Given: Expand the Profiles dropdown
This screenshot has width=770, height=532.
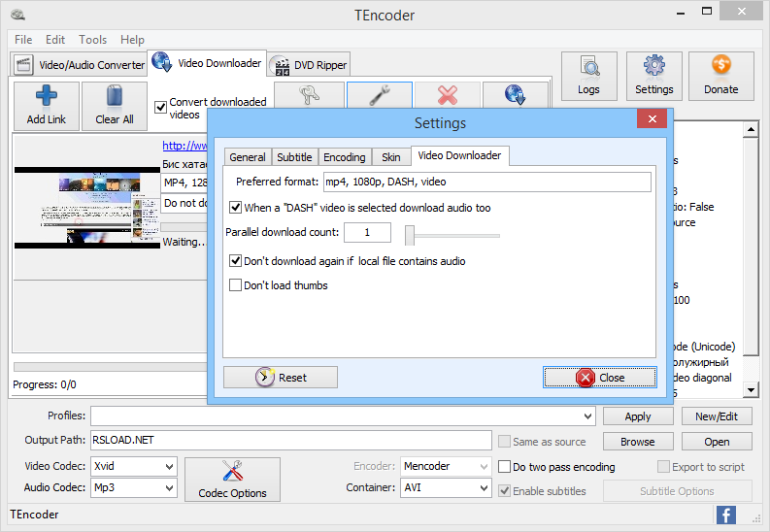Looking at the screenshot, I should tap(587, 416).
